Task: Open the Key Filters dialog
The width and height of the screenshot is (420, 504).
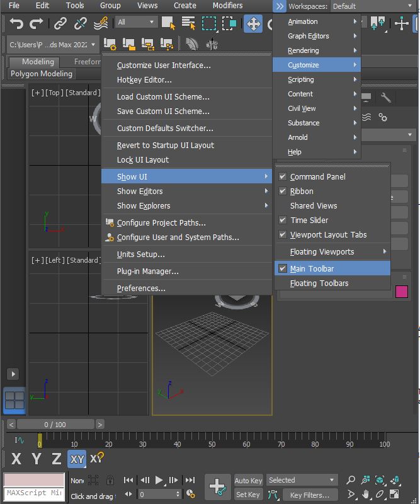Action: pos(309,495)
